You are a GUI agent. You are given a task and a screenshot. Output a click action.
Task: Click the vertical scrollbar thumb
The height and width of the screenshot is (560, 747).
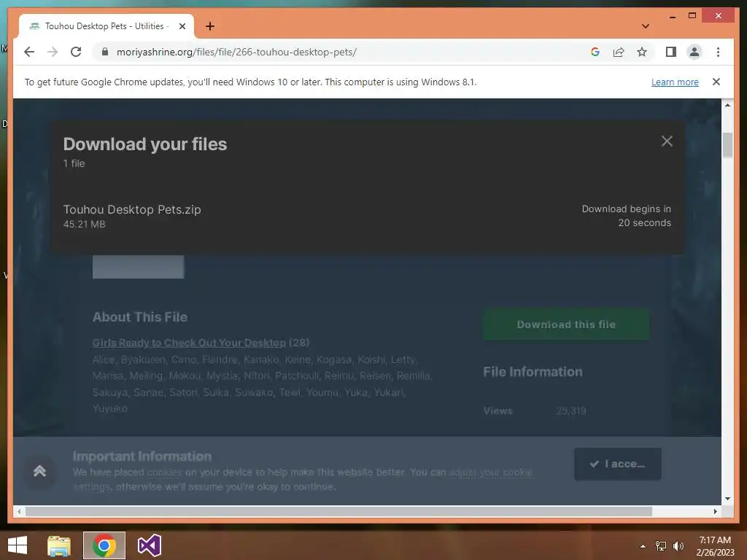(727, 145)
